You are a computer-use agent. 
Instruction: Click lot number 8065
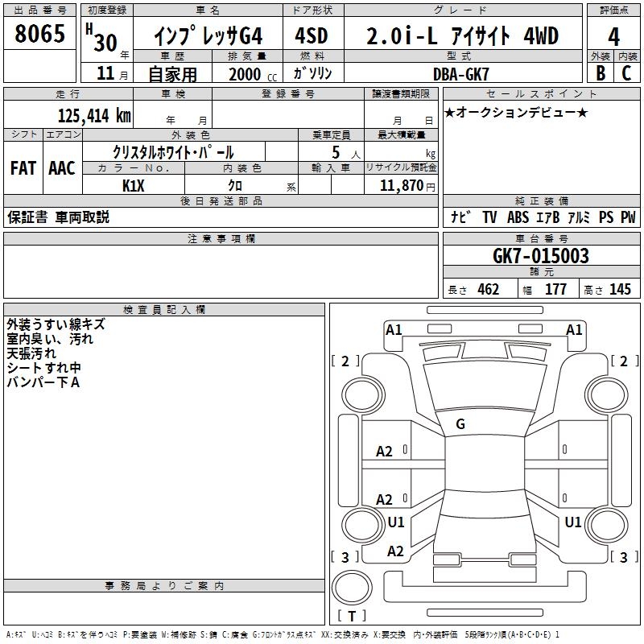(39, 33)
